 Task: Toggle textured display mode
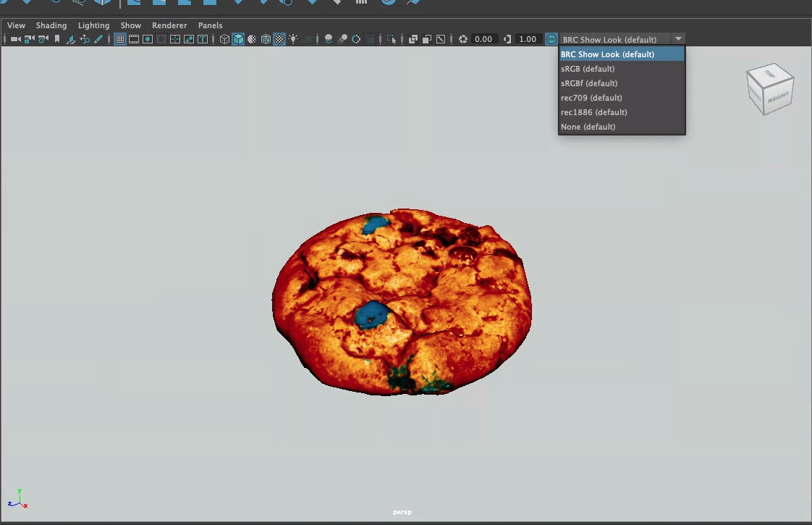pyautogui.click(x=279, y=39)
